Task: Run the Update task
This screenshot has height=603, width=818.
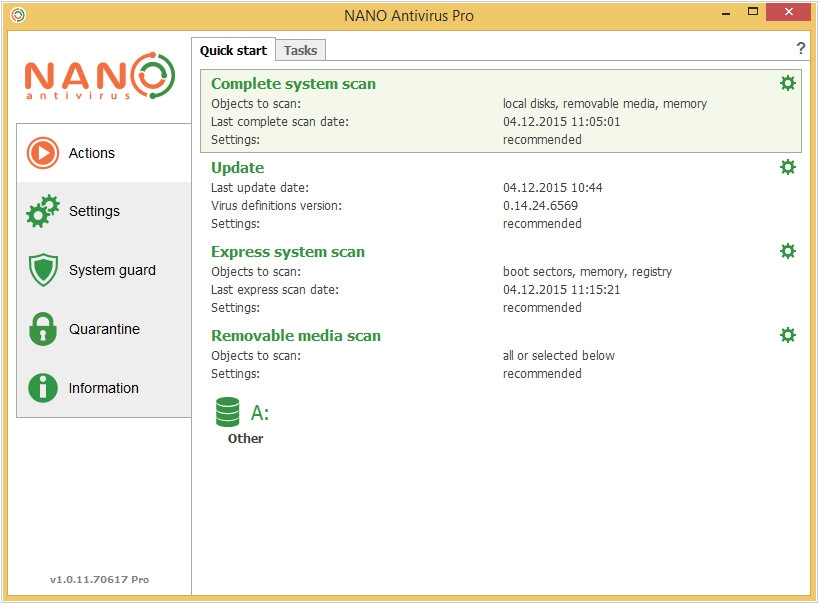Action: pyautogui.click(x=237, y=168)
